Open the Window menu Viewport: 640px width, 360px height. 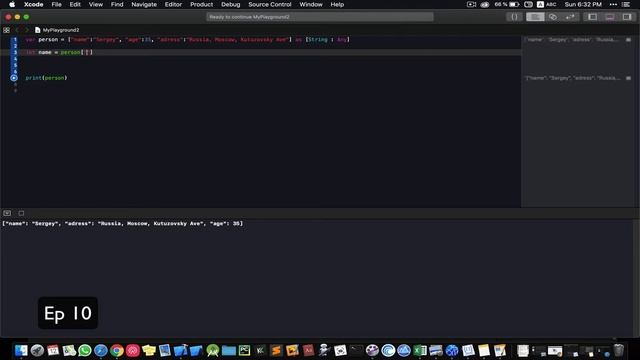tap(311, 4)
